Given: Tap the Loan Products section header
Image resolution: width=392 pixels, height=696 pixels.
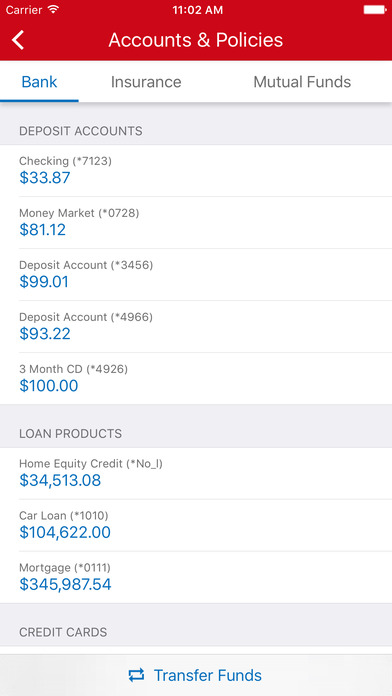Looking at the screenshot, I should pyautogui.click(x=70, y=434).
